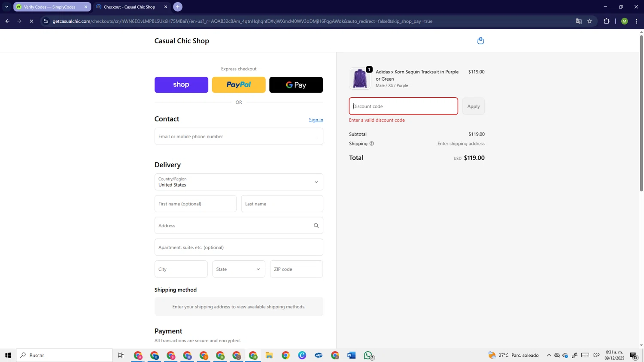Open the Windows Start menu
Screen dimensions: 644x362
[x=8, y=355]
